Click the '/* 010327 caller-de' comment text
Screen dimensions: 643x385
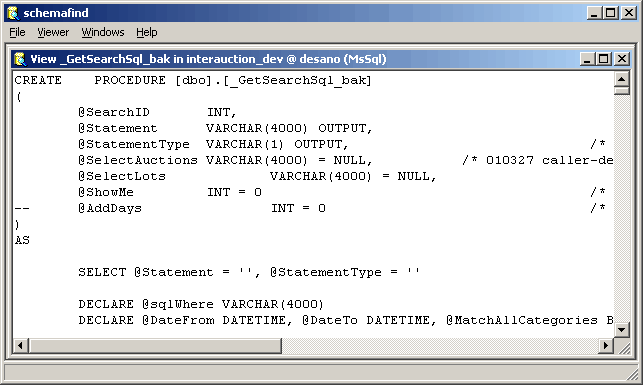(x=538, y=160)
